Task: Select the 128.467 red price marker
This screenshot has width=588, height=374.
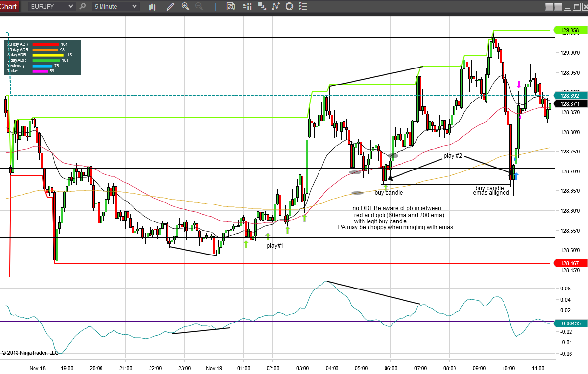Action: pos(570,263)
